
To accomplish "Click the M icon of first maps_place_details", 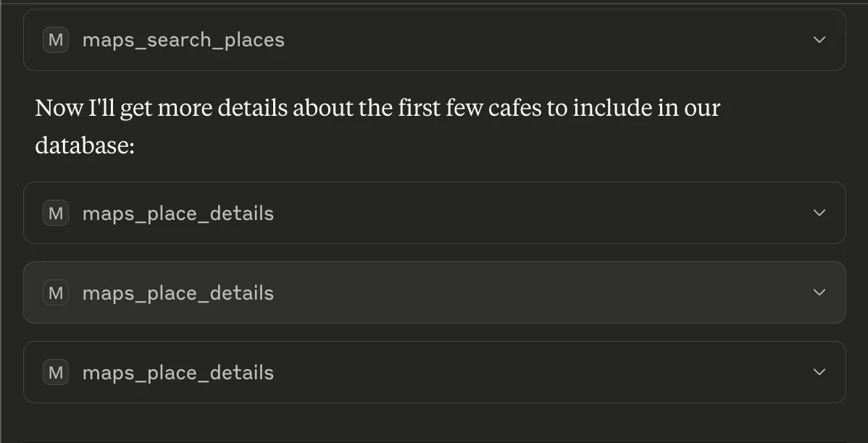I will [56, 214].
